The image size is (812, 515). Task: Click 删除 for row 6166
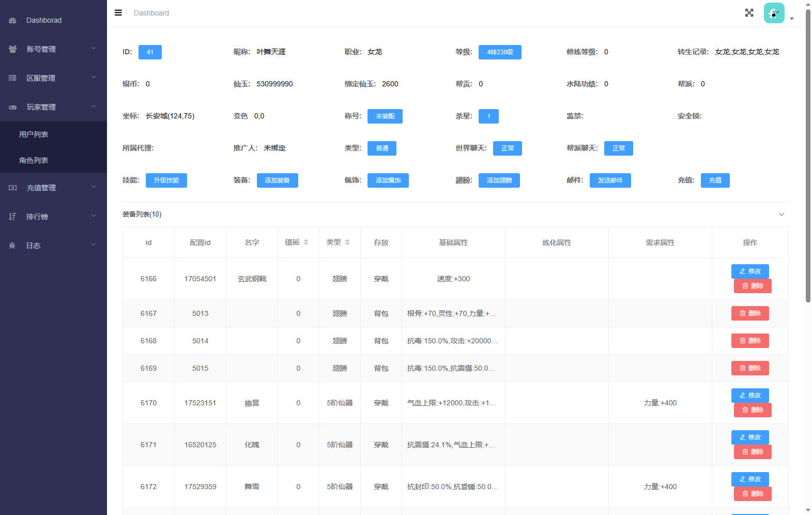coord(753,286)
